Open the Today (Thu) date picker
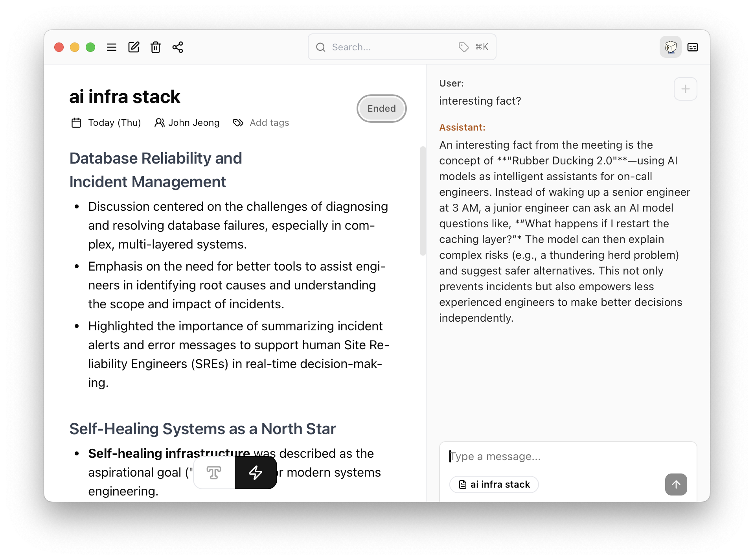754x560 pixels. pyautogui.click(x=106, y=123)
